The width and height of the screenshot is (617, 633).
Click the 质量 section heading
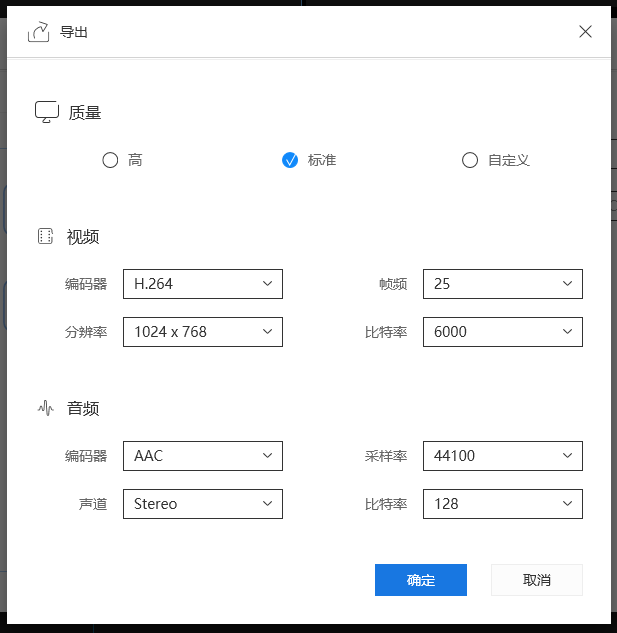pyautogui.click(x=84, y=113)
